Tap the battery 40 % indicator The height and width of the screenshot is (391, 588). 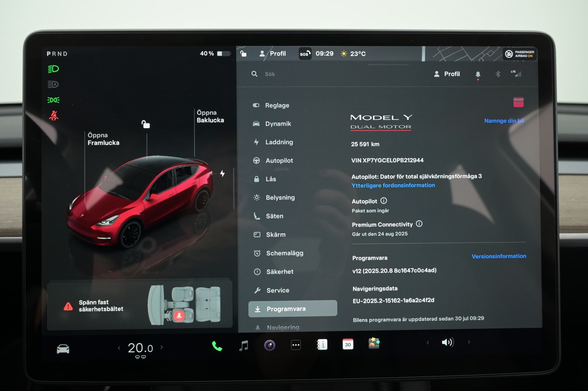pyautogui.click(x=215, y=53)
